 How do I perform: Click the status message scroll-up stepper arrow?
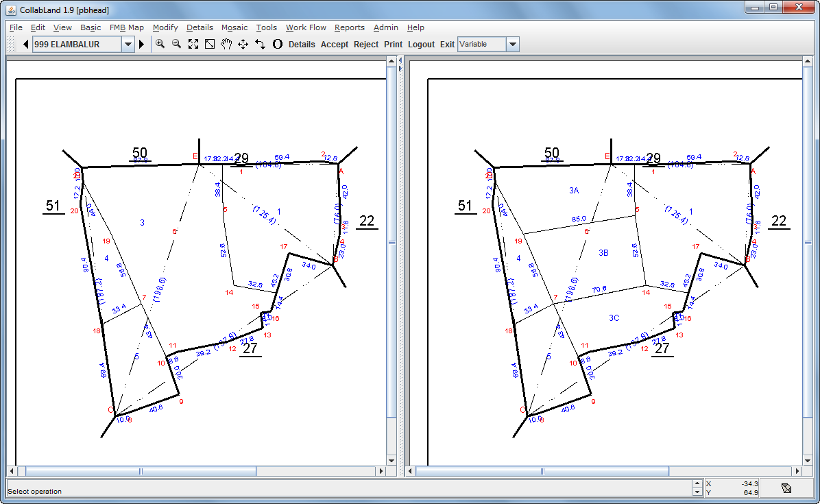(697, 484)
